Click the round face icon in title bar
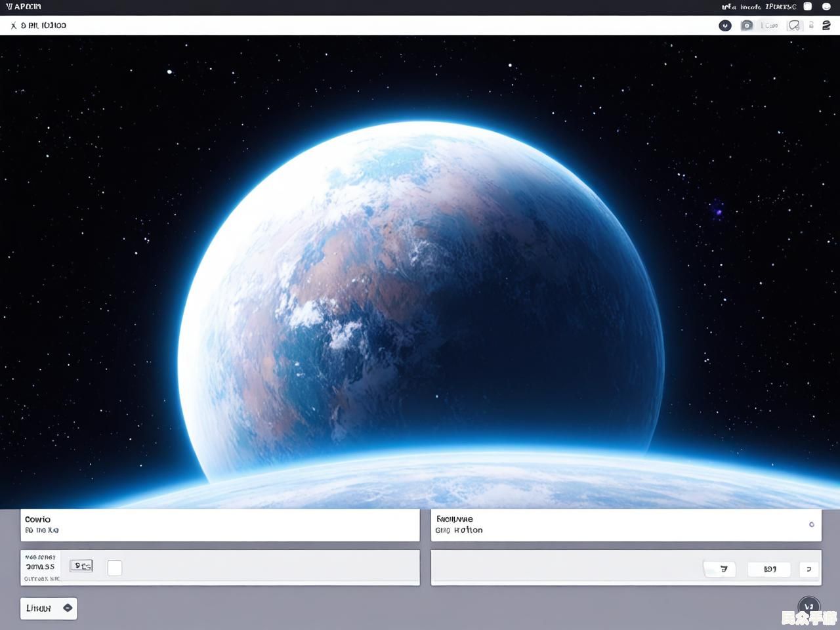The height and width of the screenshot is (630, 840). click(826, 7)
